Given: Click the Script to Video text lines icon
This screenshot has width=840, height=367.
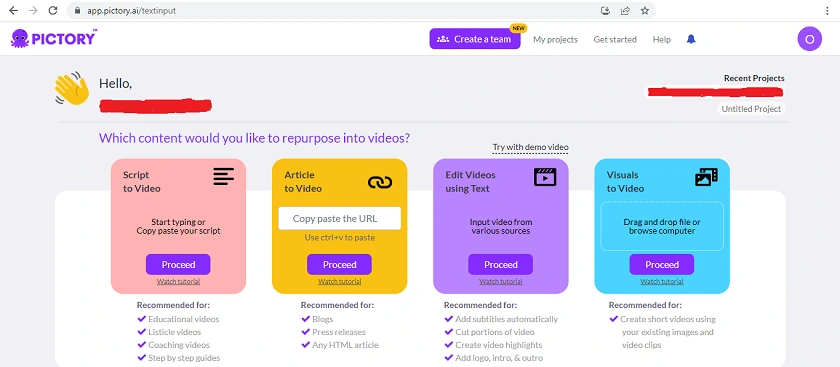Looking at the screenshot, I should click(x=223, y=176).
